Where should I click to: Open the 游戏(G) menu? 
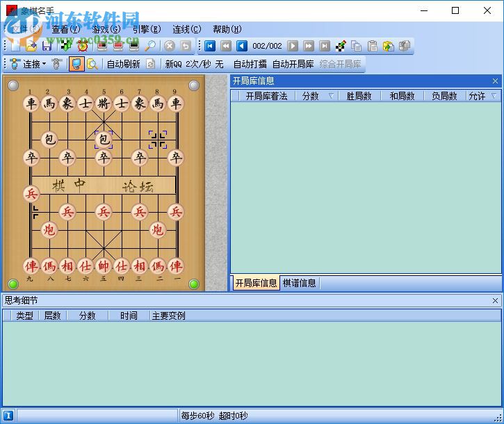coord(106,29)
